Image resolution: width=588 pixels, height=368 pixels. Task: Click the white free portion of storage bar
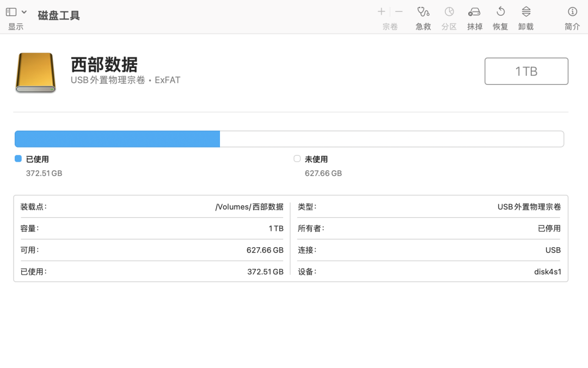391,139
